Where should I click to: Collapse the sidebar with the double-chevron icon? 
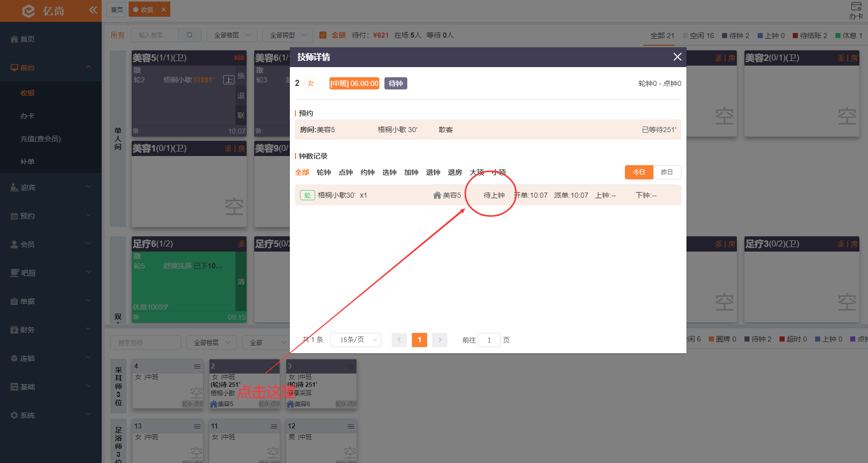click(93, 10)
